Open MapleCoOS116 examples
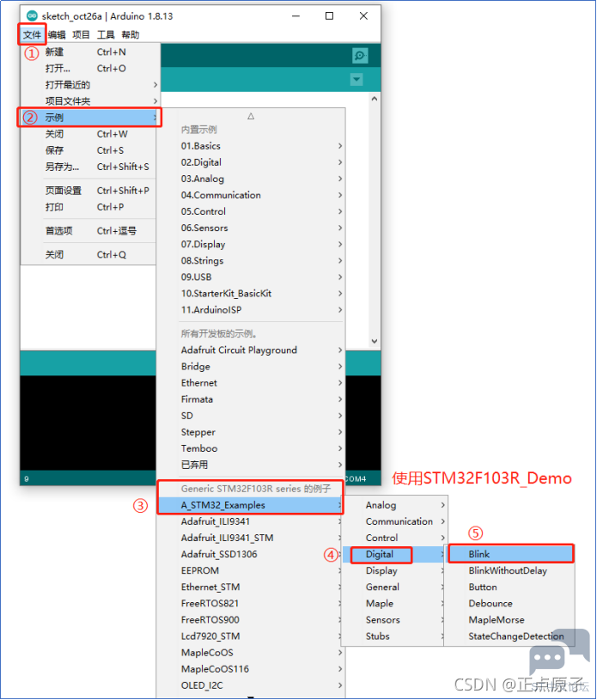597x700 pixels. click(251, 669)
